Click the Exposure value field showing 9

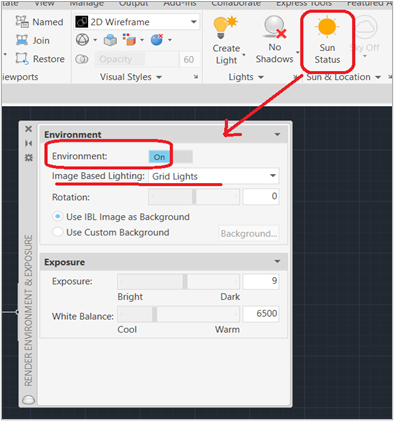pyautogui.click(x=261, y=281)
